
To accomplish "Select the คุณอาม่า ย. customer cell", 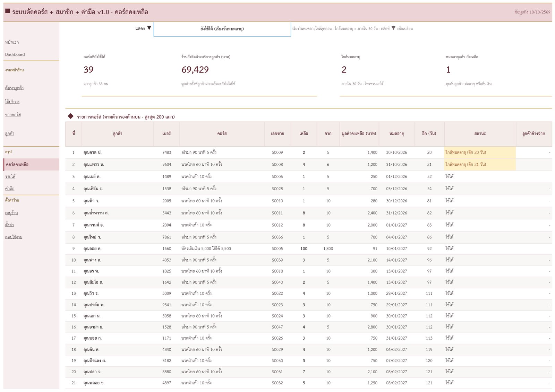I will (x=118, y=327).
